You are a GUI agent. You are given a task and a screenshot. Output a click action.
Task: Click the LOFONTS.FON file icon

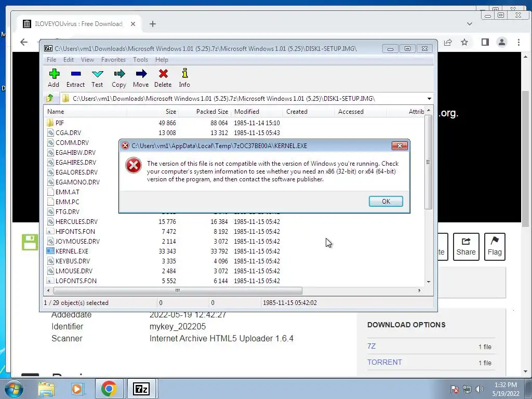point(50,281)
